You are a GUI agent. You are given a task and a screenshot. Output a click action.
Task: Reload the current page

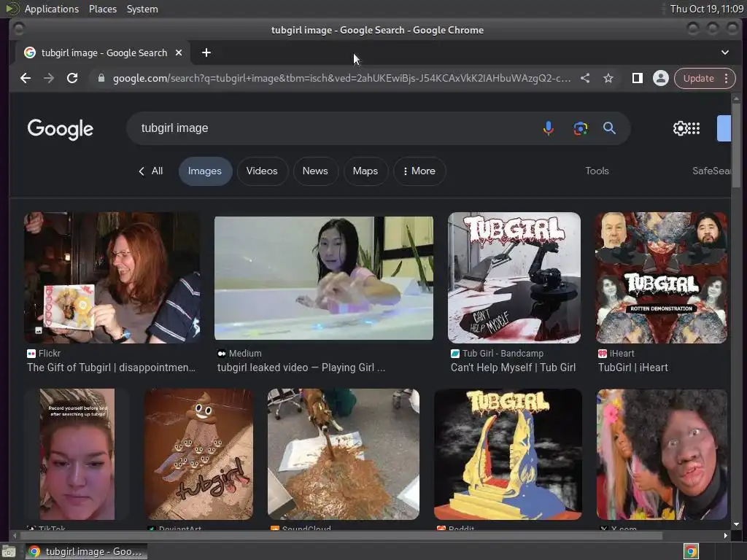point(72,78)
